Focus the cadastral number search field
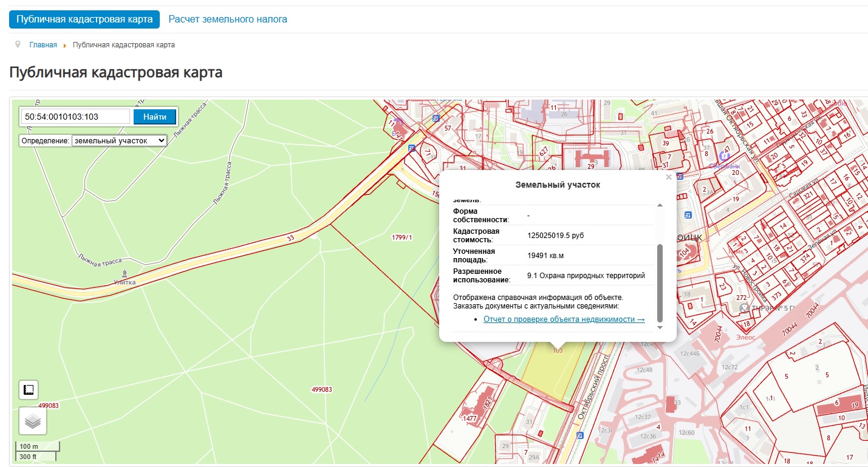 (75, 117)
